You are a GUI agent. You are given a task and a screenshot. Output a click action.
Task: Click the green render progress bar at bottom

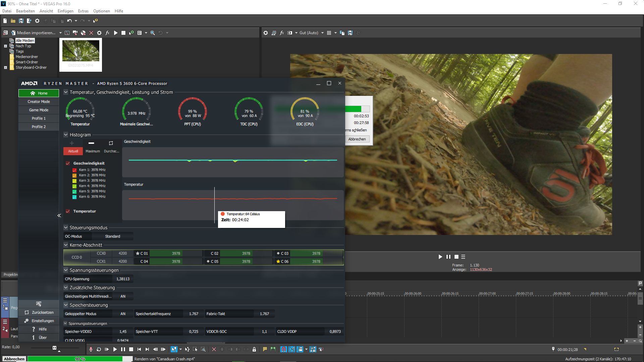click(x=80, y=359)
